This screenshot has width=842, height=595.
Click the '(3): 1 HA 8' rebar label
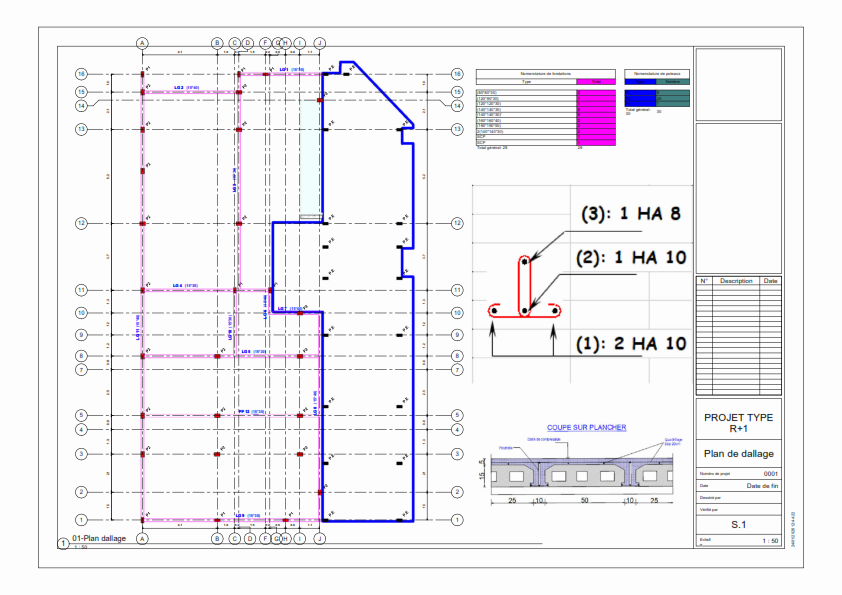pos(633,216)
